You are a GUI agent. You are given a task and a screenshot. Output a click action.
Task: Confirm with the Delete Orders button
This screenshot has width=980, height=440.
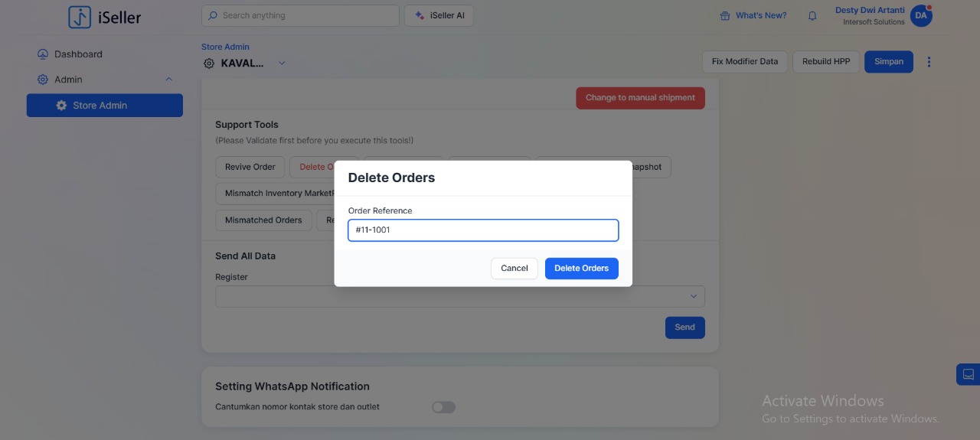pos(581,269)
